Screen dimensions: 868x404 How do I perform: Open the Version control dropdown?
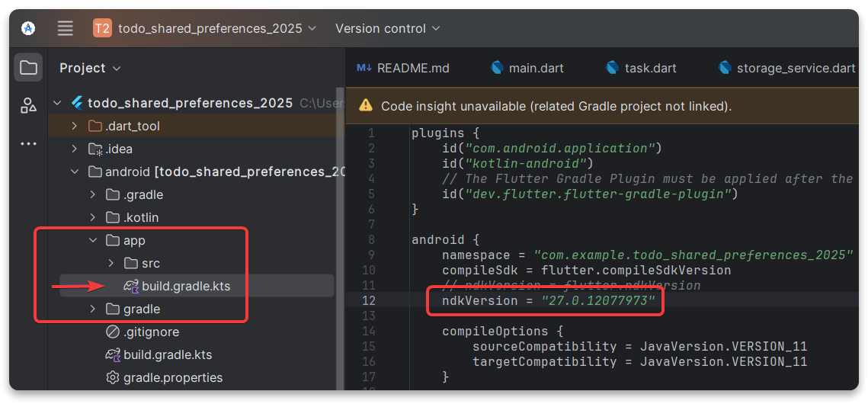(x=388, y=28)
